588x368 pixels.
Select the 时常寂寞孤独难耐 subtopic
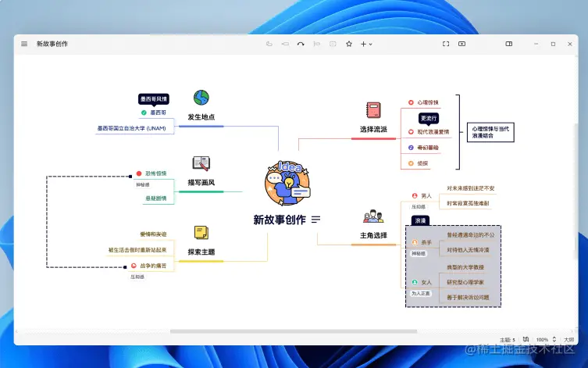coord(468,203)
